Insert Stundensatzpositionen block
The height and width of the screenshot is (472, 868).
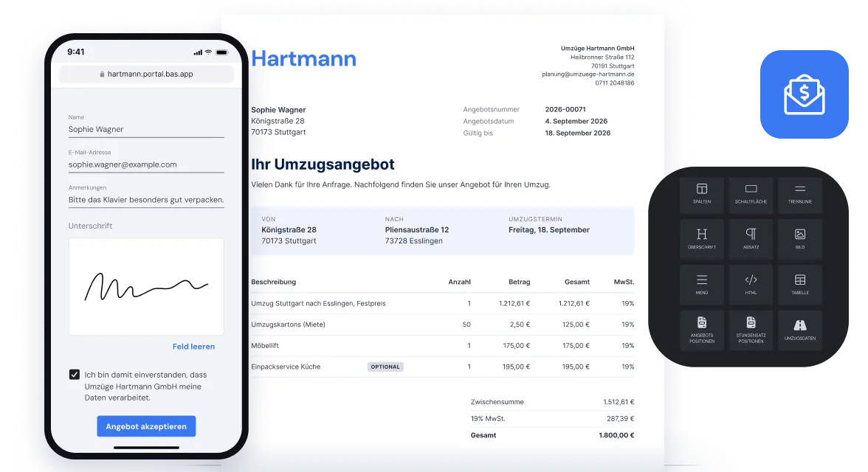(x=751, y=330)
